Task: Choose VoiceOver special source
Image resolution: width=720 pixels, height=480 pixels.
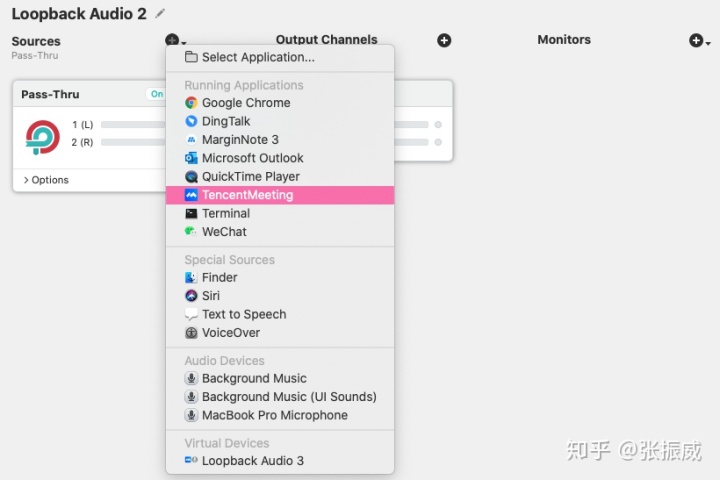Action: (280, 333)
